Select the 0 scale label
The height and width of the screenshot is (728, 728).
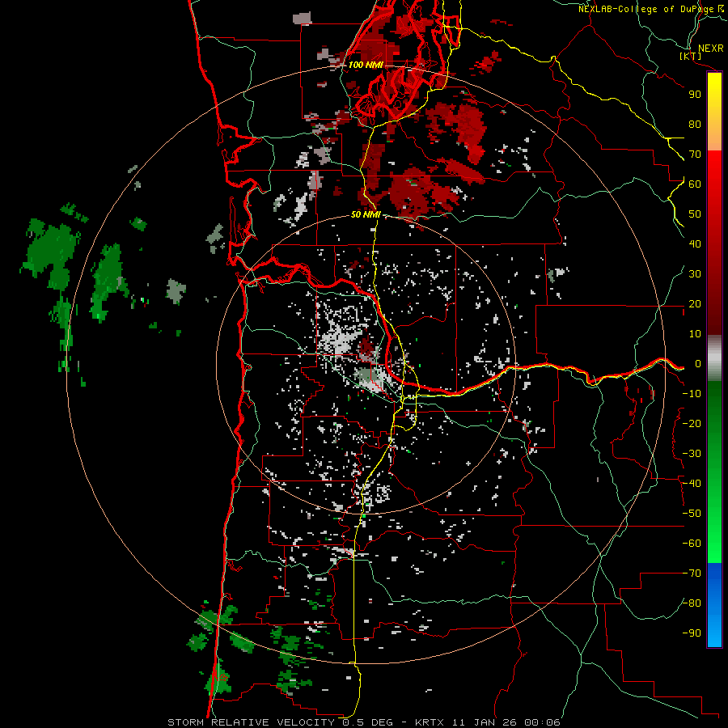coord(698,363)
